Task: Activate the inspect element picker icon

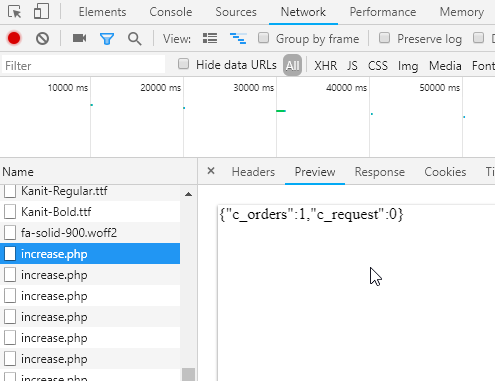Action: pyautogui.click(x=14, y=12)
